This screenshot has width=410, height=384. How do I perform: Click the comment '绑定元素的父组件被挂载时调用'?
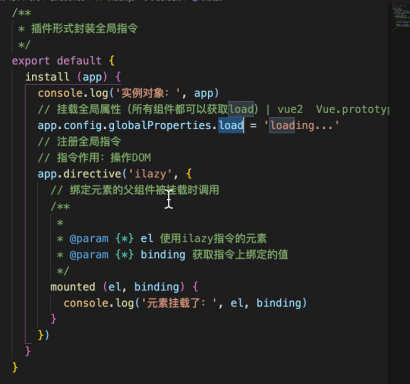(x=135, y=190)
